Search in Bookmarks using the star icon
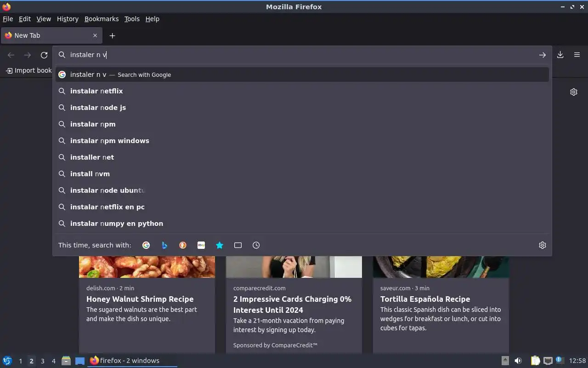 click(220, 245)
